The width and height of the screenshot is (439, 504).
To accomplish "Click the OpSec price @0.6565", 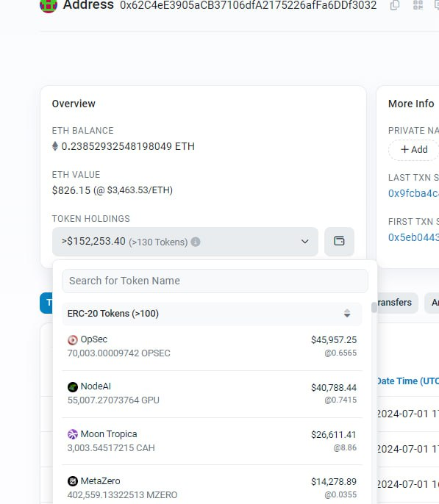I will click(340, 353).
